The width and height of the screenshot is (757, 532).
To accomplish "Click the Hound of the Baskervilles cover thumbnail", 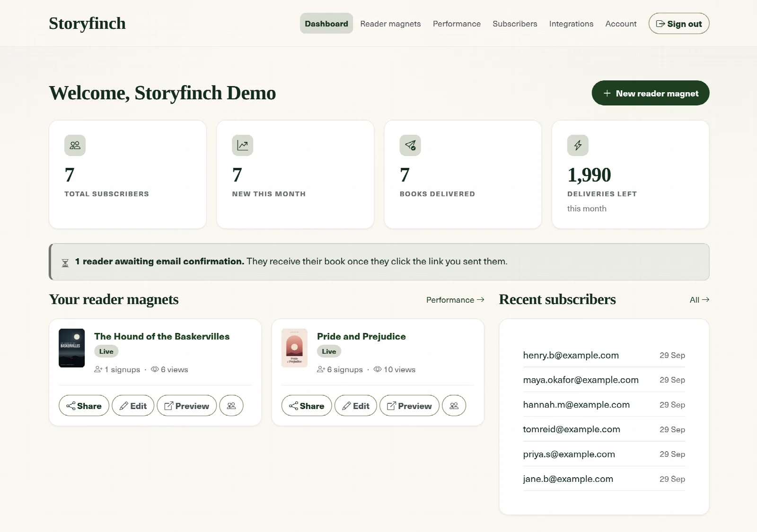I will [71, 348].
